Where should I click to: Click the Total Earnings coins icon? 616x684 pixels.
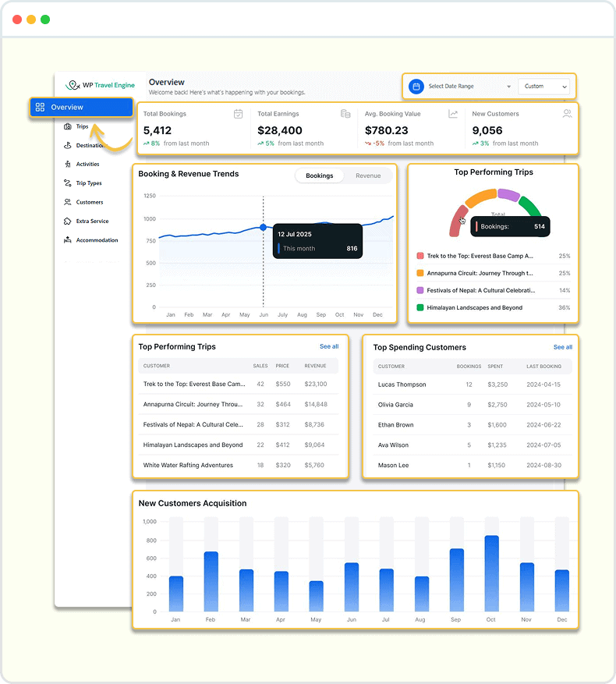pos(345,114)
